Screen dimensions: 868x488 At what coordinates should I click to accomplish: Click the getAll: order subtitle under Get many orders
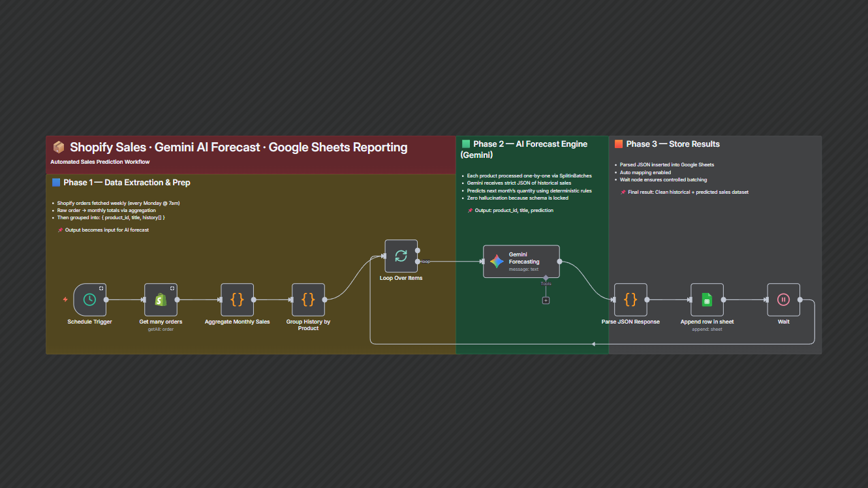pyautogui.click(x=161, y=329)
